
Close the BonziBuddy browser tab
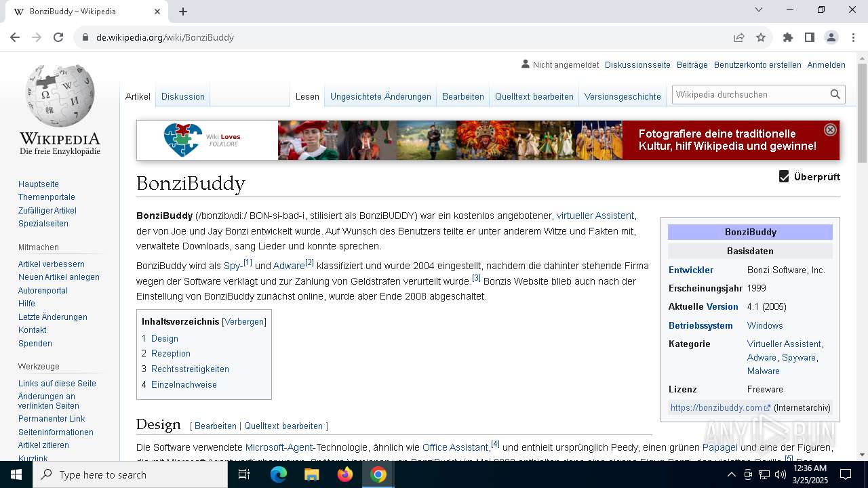[x=157, y=12]
